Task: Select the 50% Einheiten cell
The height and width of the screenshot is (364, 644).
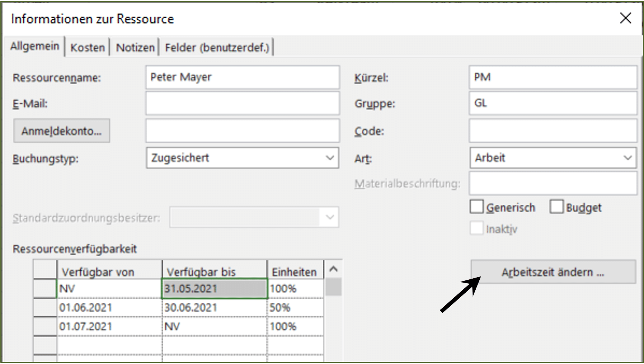Action: 296,307
